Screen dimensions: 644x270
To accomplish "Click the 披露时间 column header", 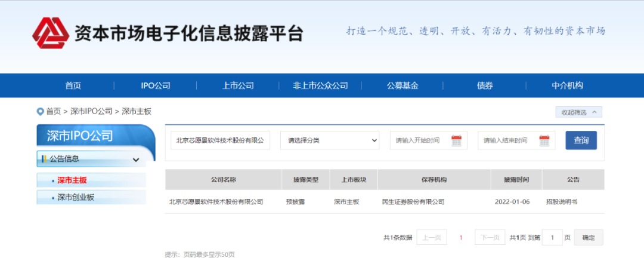I will point(516,180).
